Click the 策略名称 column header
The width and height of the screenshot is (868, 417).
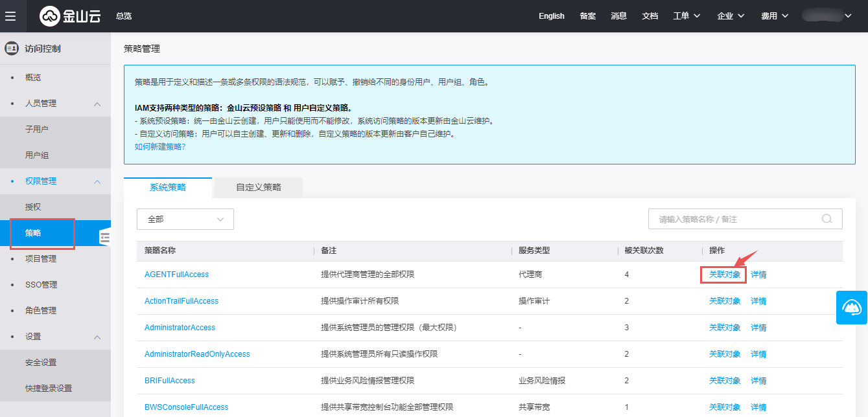[160, 251]
